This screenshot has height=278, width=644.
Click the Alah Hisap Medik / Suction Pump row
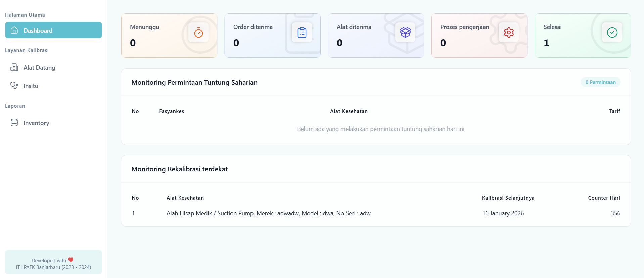[x=376, y=213]
